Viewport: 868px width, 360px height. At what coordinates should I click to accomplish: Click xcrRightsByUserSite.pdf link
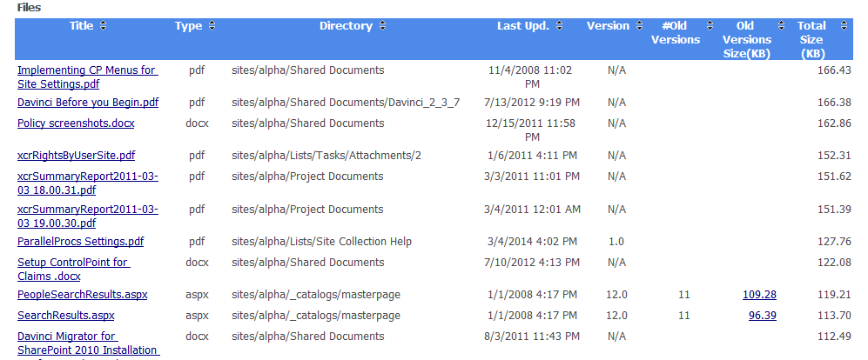pos(77,156)
